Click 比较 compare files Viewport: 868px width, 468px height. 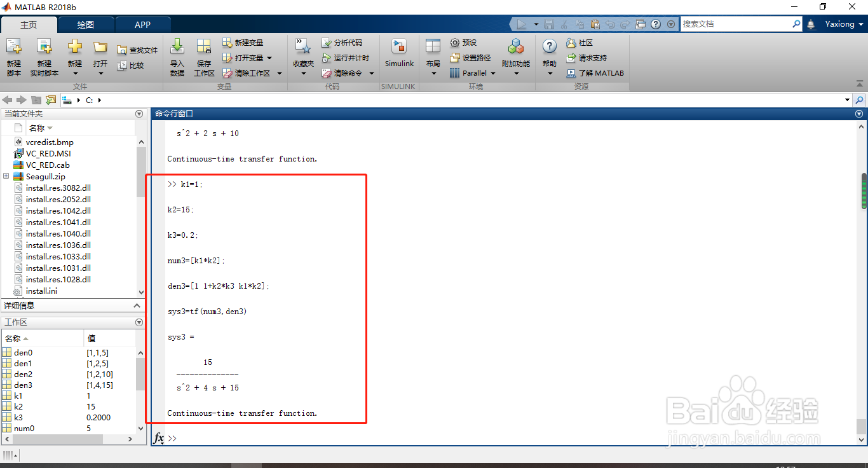131,65
